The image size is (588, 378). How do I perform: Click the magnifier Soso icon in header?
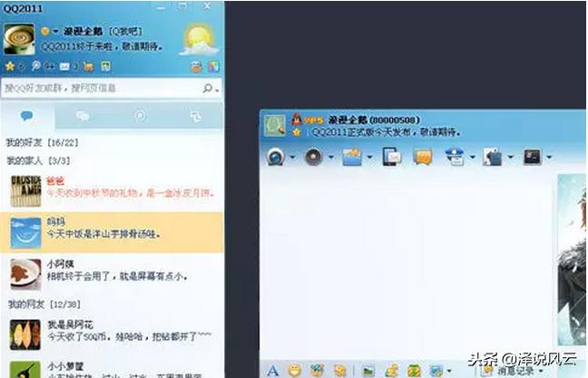tap(36, 66)
